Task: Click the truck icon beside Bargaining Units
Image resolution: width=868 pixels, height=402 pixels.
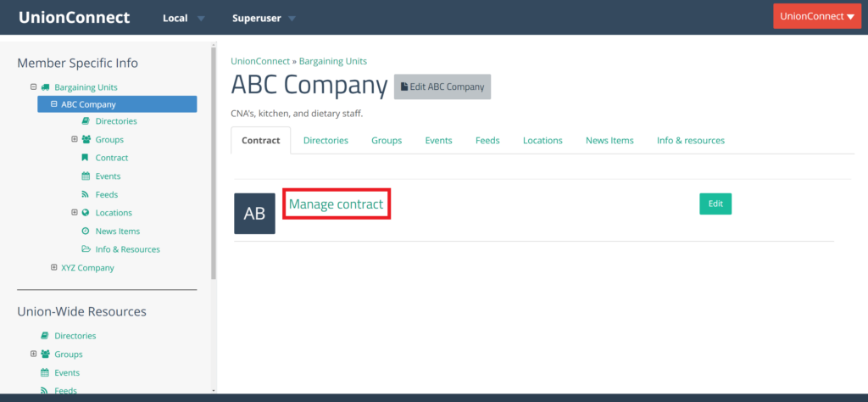Action: coord(46,87)
